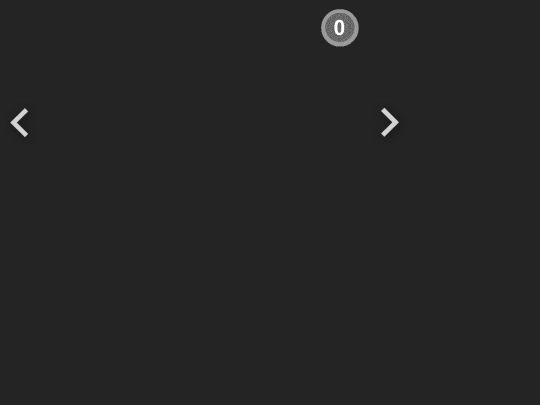
Task: Step backward using the less-than chevron
Action: pos(19,122)
